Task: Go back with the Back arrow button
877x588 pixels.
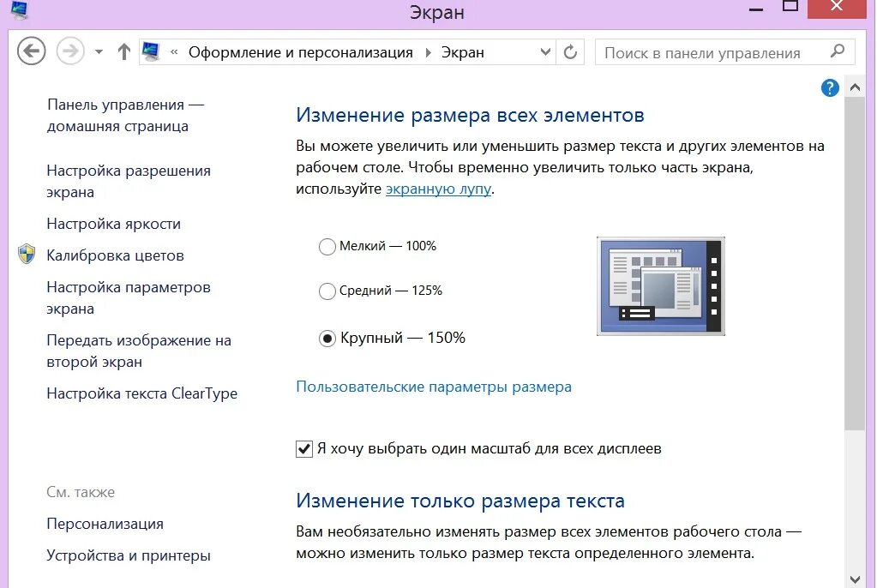Action: click(x=32, y=51)
